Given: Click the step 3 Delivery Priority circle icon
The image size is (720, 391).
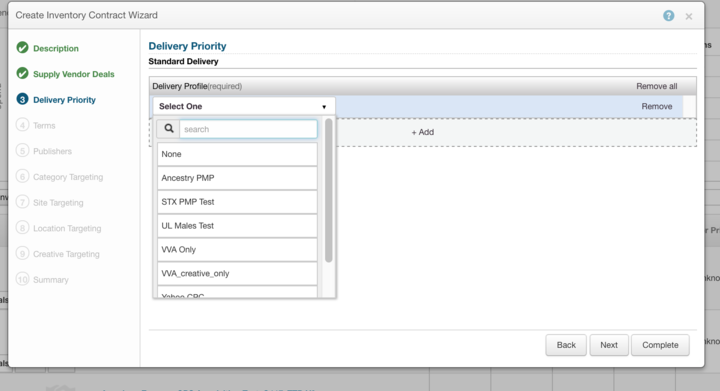Looking at the screenshot, I should pos(22,99).
